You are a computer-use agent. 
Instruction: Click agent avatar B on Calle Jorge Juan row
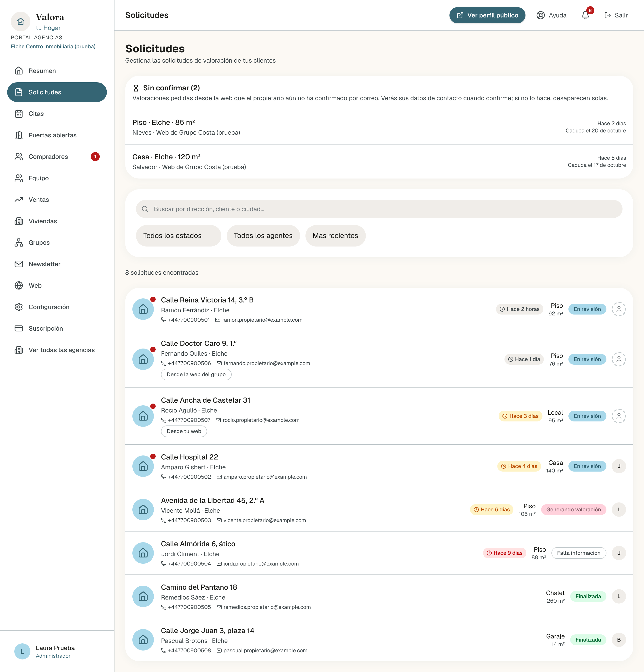pos(619,640)
